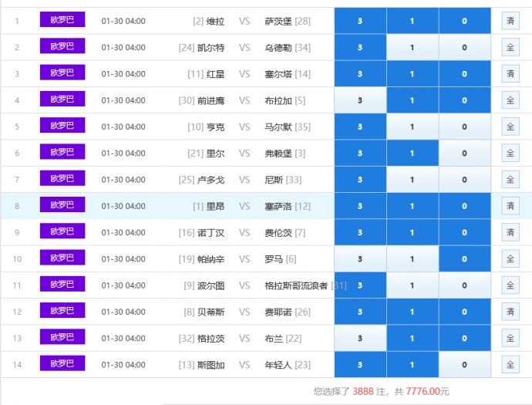Deselect the 1 option for 里尔 vs 弗赖堡
This screenshot has height=405, width=532.
412,154
